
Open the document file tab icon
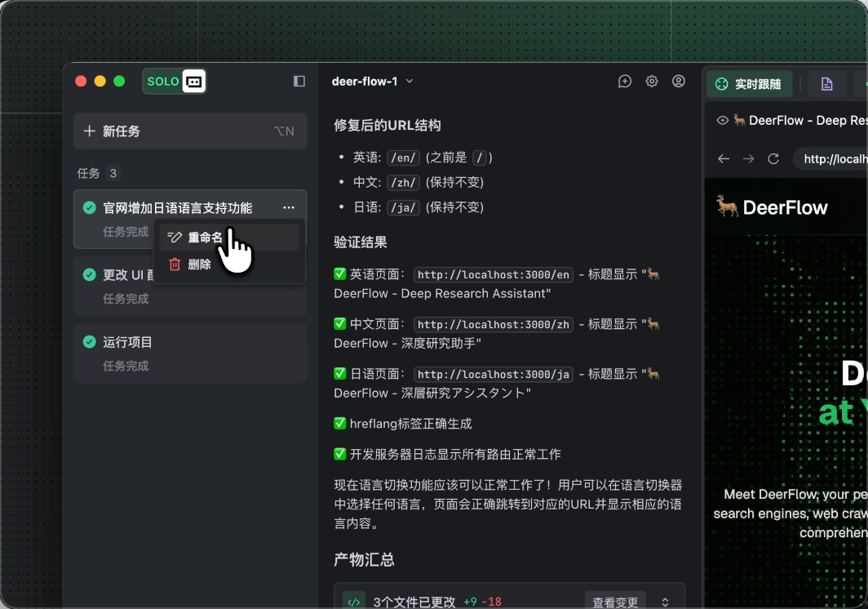[x=826, y=84]
